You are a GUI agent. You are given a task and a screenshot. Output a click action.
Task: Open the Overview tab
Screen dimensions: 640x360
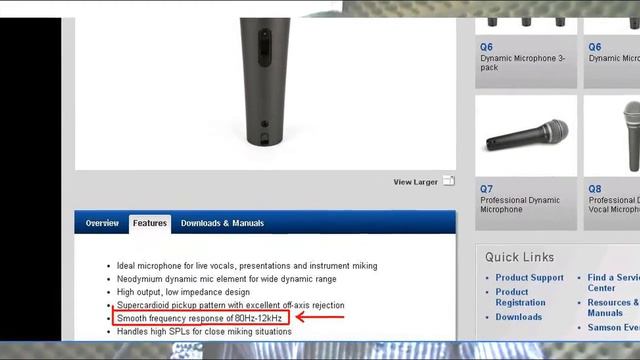click(x=102, y=223)
